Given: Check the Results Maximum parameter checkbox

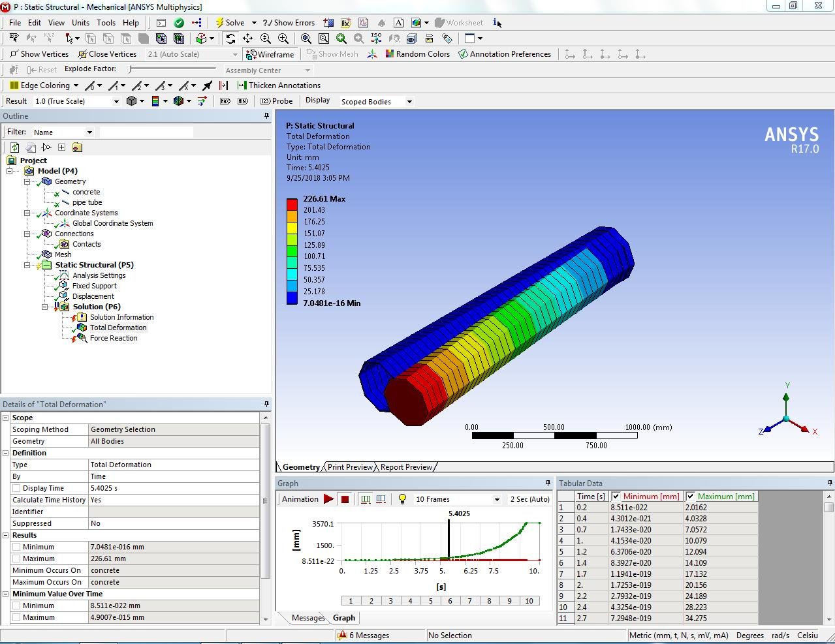Looking at the screenshot, I should click(x=16, y=559).
